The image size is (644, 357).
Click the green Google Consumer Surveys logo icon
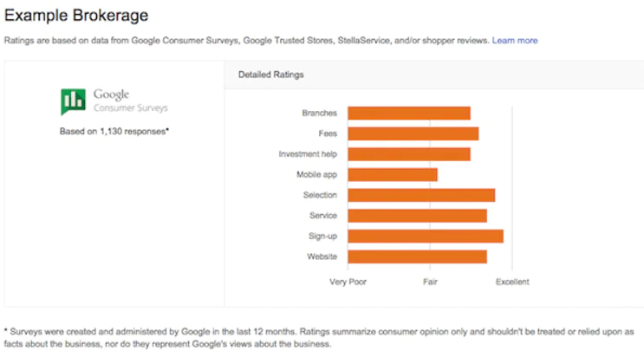pyautogui.click(x=73, y=101)
